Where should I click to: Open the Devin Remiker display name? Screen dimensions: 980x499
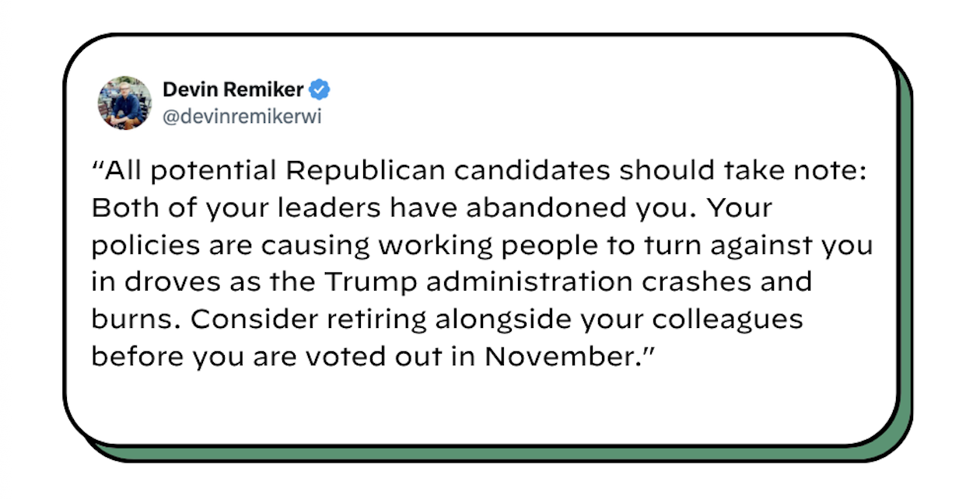pyautogui.click(x=233, y=90)
